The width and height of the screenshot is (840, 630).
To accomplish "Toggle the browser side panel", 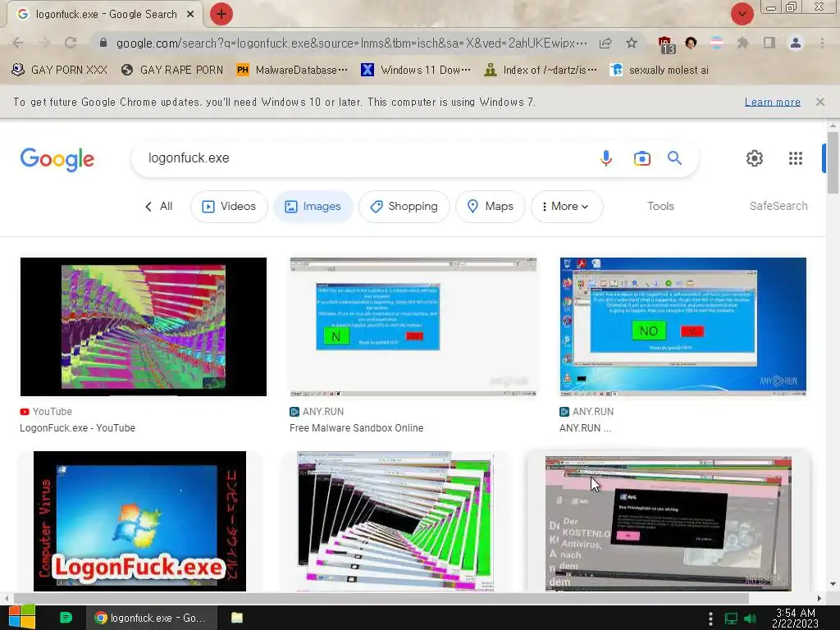I will 769,43.
